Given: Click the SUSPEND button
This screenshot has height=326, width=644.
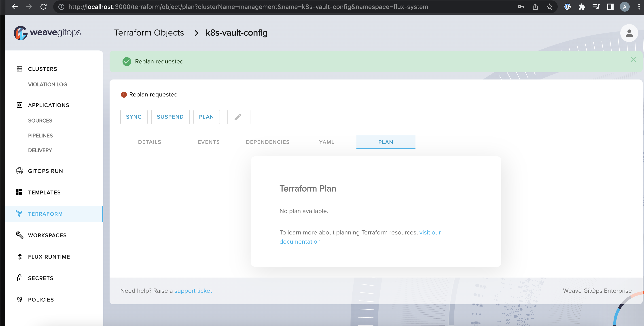Looking at the screenshot, I should [x=170, y=117].
